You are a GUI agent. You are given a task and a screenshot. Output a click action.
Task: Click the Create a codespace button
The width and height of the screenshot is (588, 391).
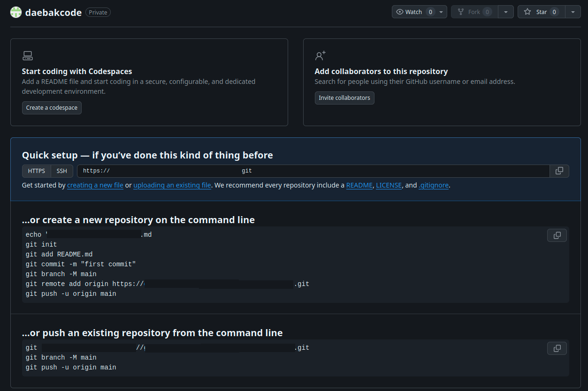[x=52, y=108]
